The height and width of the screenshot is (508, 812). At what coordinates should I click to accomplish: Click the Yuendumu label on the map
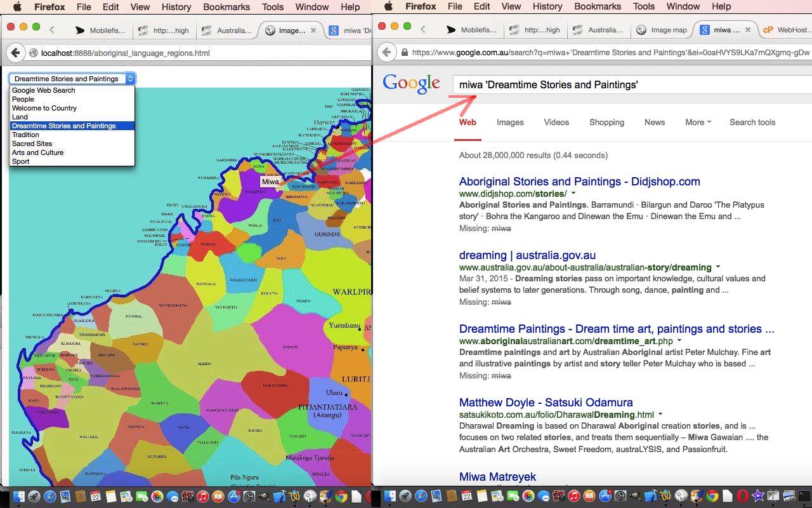[344, 326]
